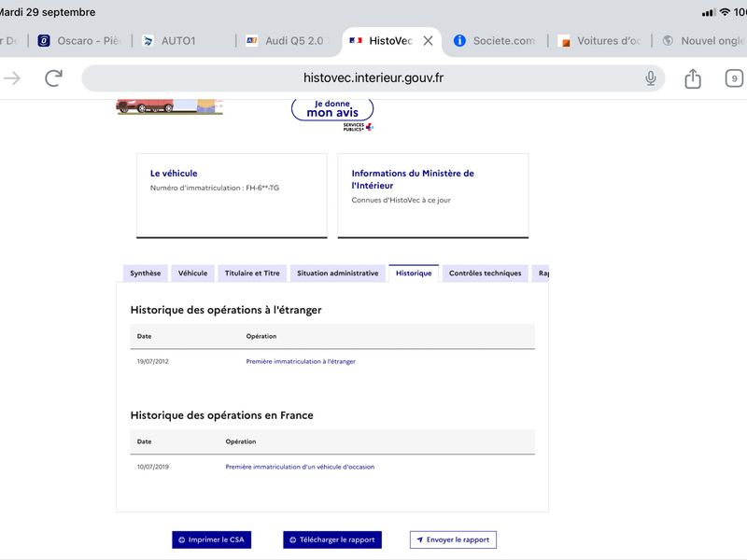Open the share sheet icon
Viewport: 747px width, 560px height.
(x=693, y=78)
